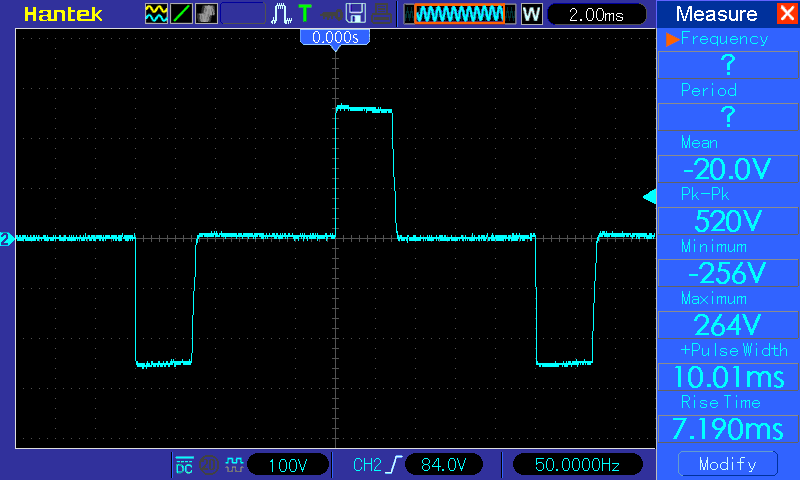Toggle the square wave probe icon at bottom
The height and width of the screenshot is (480, 800).
pos(234,465)
